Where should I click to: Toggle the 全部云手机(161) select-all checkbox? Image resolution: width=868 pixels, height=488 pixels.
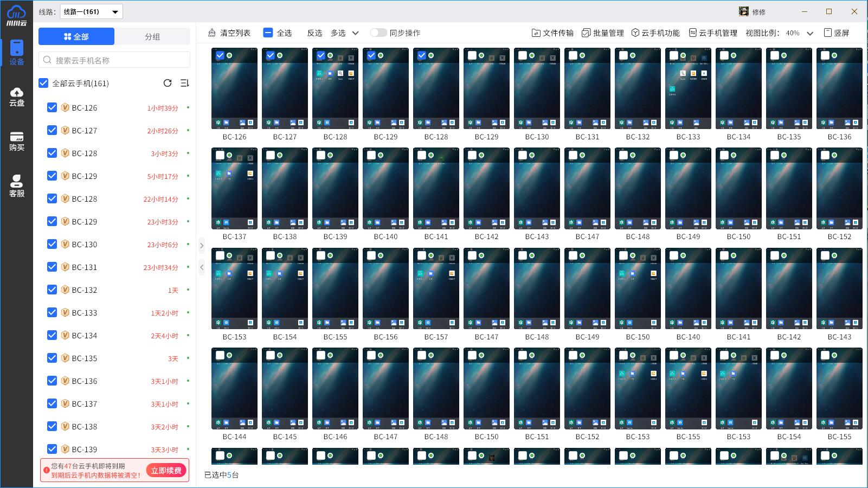[43, 83]
